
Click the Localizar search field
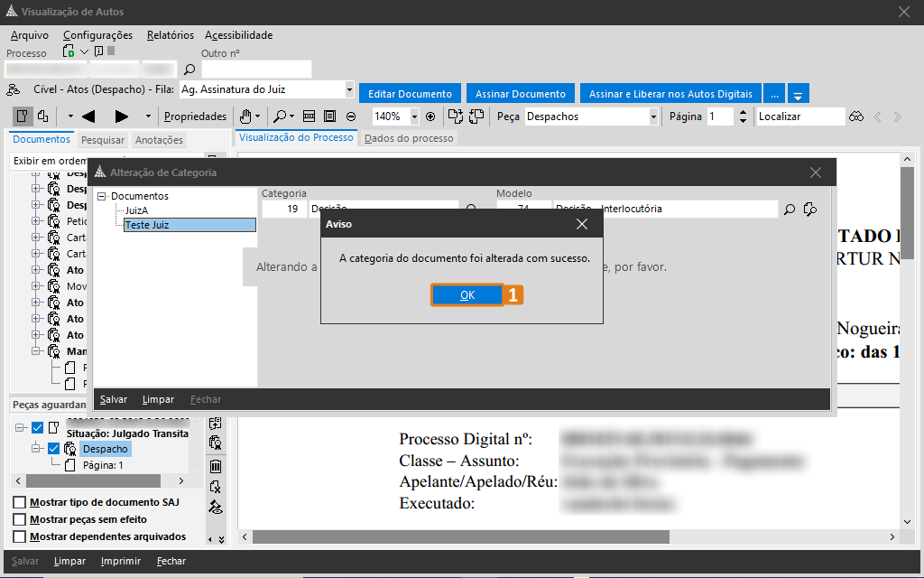tap(799, 117)
